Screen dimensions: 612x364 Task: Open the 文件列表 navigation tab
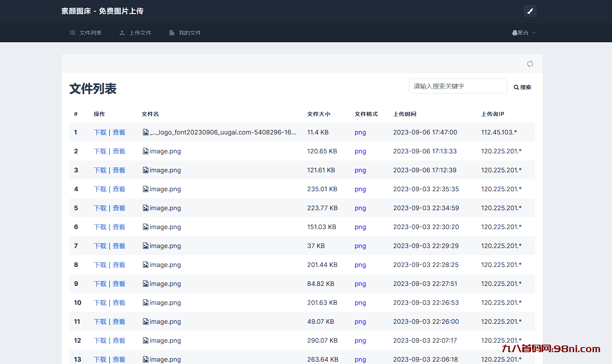pyautogui.click(x=86, y=33)
